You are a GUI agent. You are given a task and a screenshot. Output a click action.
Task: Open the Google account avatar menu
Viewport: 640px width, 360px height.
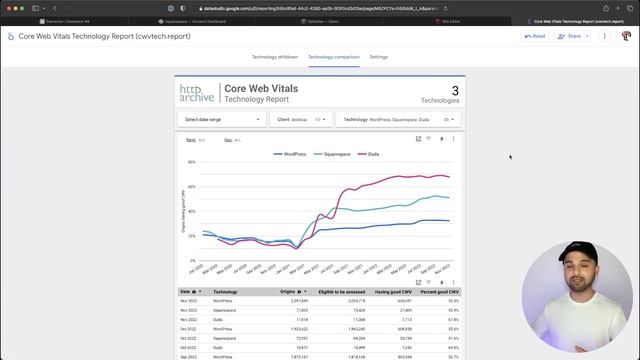tap(626, 36)
